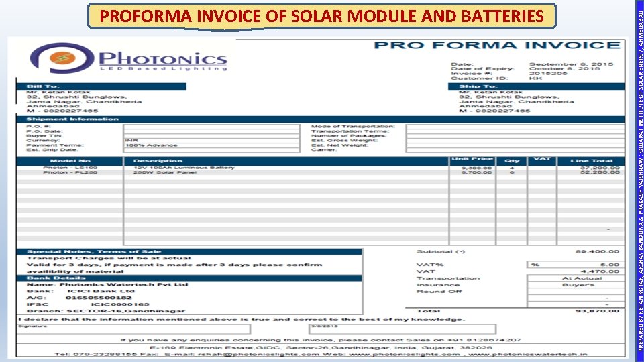This screenshot has height=362, width=644.
Task: Click the PRO FORMA INVOICE heading
Action: [497, 45]
